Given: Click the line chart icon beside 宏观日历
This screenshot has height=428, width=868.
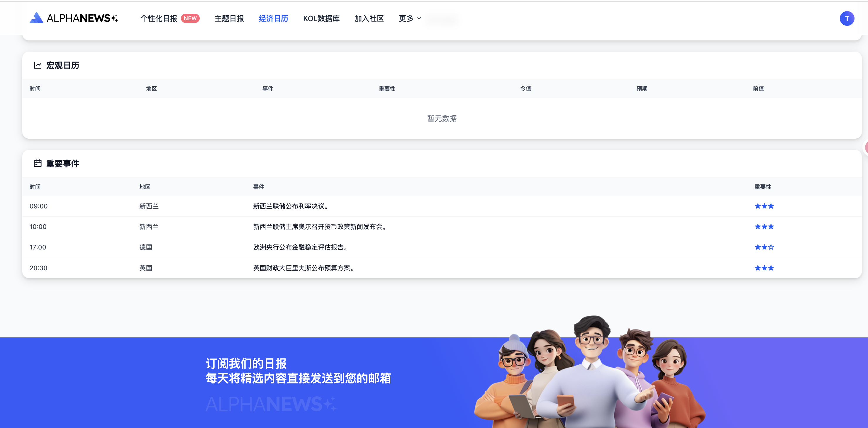Looking at the screenshot, I should pyautogui.click(x=38, y=65).
